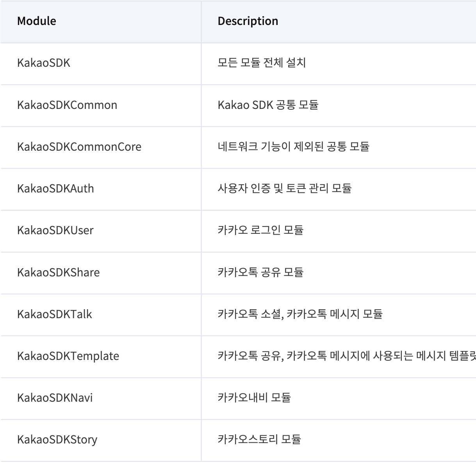Click the KakaoSDKCommonCore module name
This screenshot has width=476, height=463.
click(x=79, y=146)
